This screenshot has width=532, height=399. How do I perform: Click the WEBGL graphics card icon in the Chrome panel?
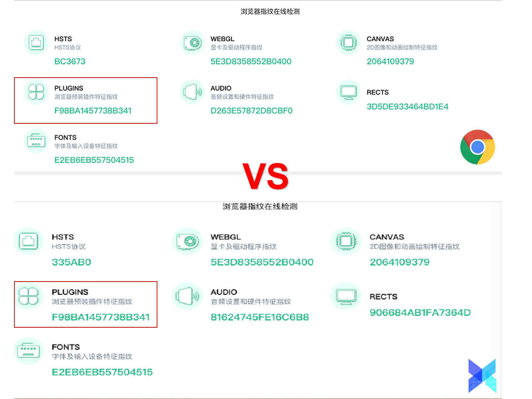coord(192,42)
